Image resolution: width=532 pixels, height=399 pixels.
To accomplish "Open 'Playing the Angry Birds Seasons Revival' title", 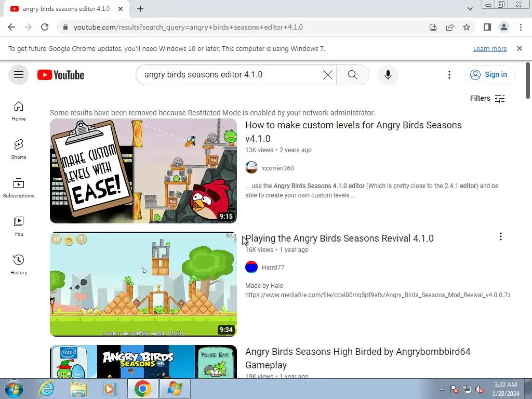I will pyautogui.click(x=339, y=238).
